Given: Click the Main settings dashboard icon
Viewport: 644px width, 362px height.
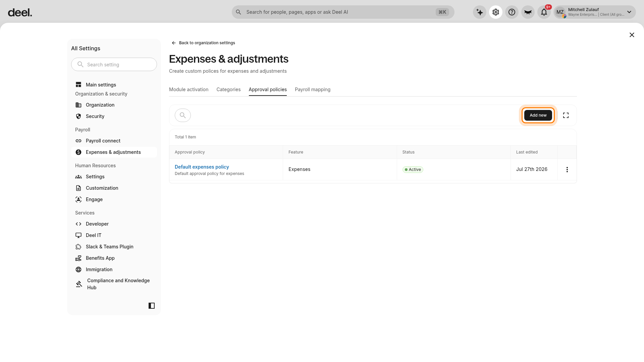Looking at the screenshot, I should (78, 85).
